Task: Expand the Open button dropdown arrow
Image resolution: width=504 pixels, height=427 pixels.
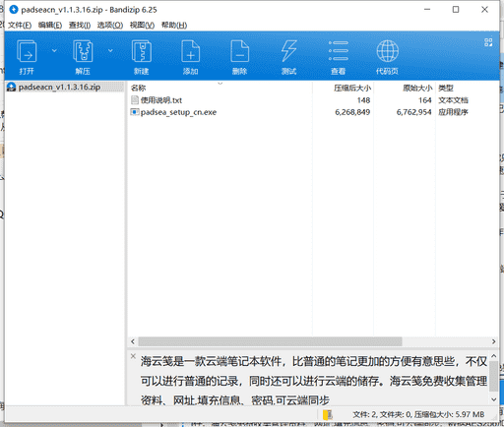Action: coord(54,50)
